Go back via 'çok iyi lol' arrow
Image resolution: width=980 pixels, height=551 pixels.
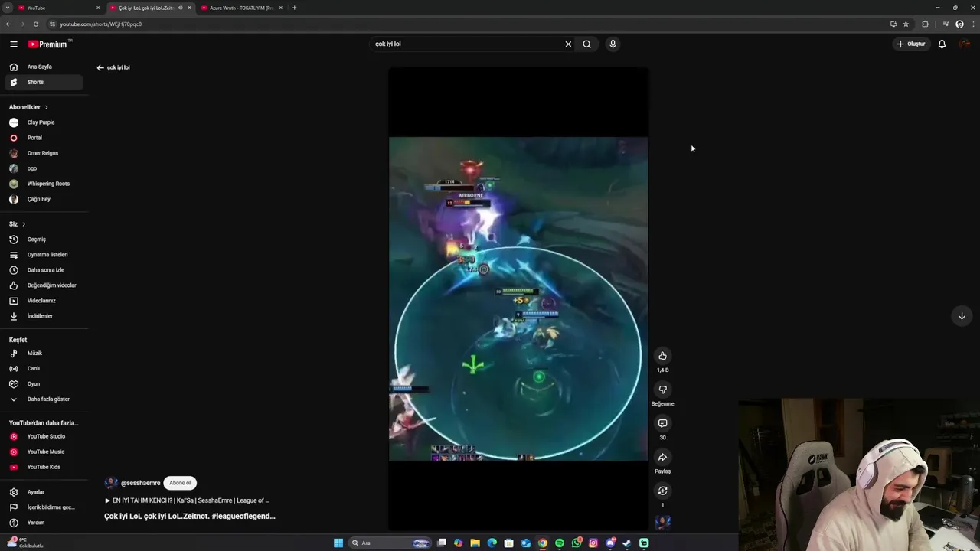[100, 67]
